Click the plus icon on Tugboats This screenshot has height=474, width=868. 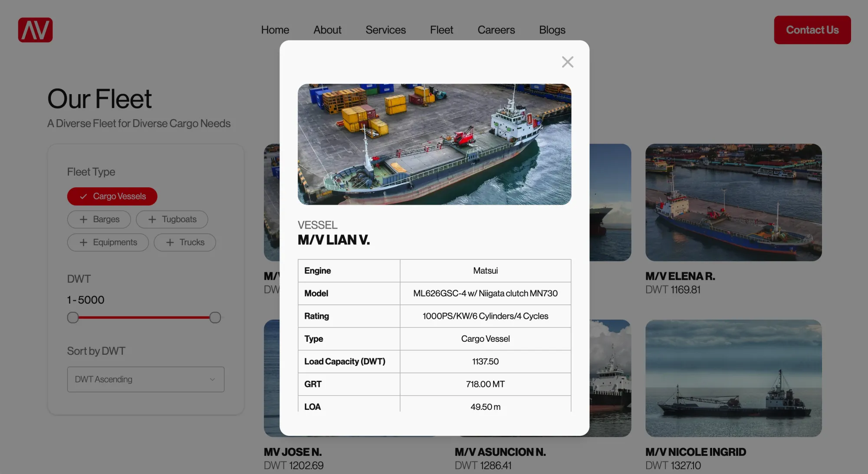click(x=152, y=219)
